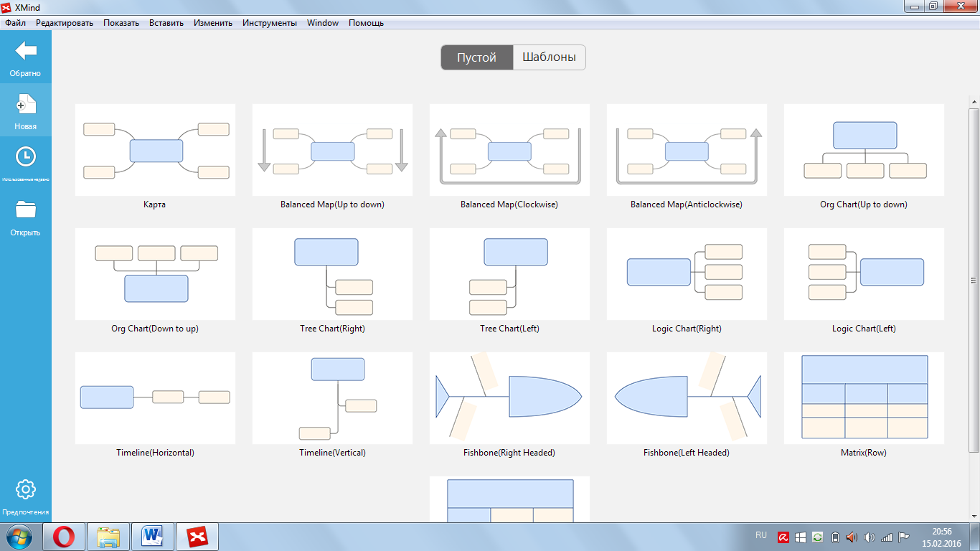This screenshot has height=551, width=980.
Task: Open Windows Explorer from taskbar
Action: pos(108,537)
